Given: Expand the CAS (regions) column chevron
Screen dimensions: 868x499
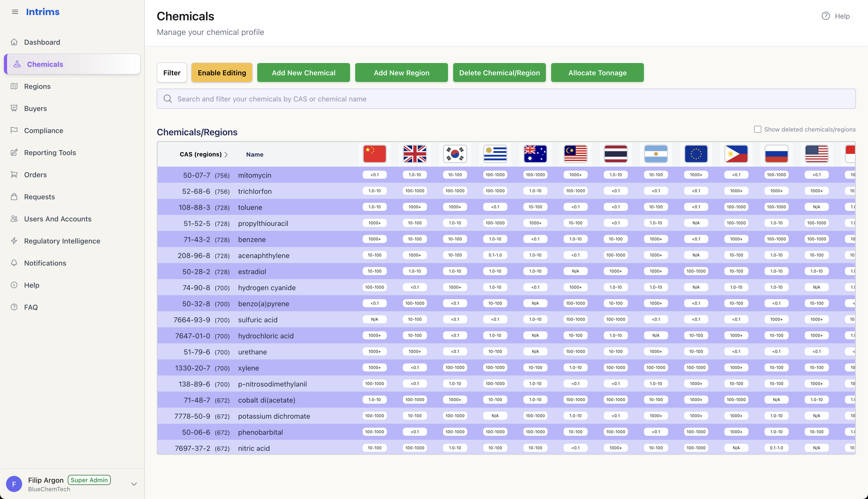Looking at the screenshot, I should pyautogui.click(x=226, y=155).
